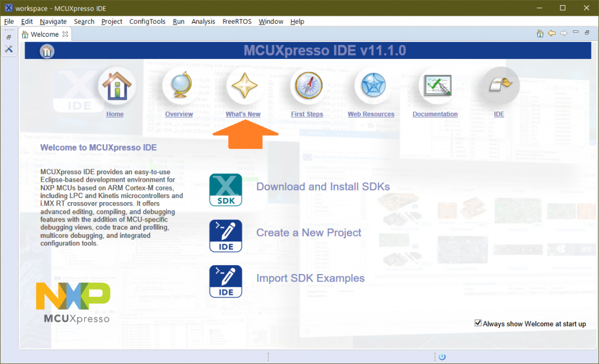The image size is (599, 364).
Task: Open the FreeRTOS menu
Action: [x=237, y=22]
